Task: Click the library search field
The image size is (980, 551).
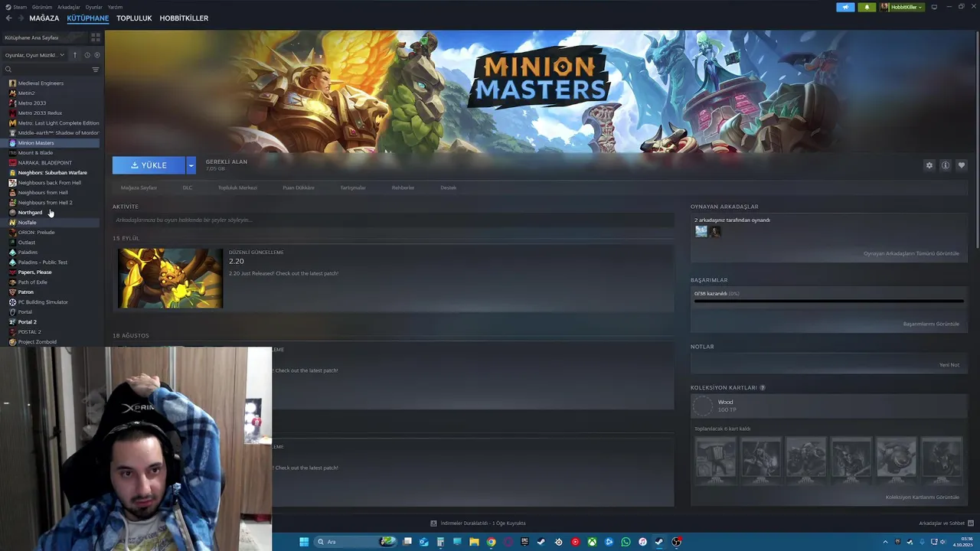Action: tap(46, 70)
